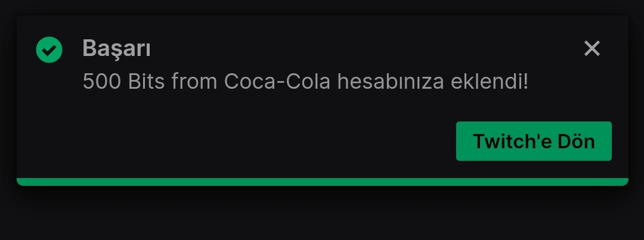Click the number '500' in the notification
The width and height of the screenshot is (644, 240).
pyautogui.click(x=102, y=81)
